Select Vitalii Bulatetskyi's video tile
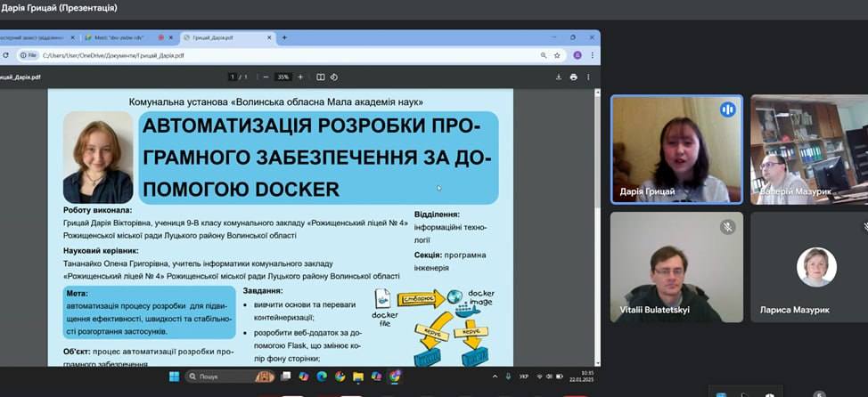 point(676,267)
